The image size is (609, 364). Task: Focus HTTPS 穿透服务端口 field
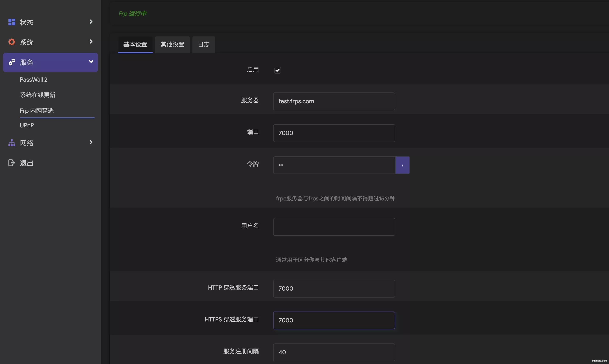(334, 320)
